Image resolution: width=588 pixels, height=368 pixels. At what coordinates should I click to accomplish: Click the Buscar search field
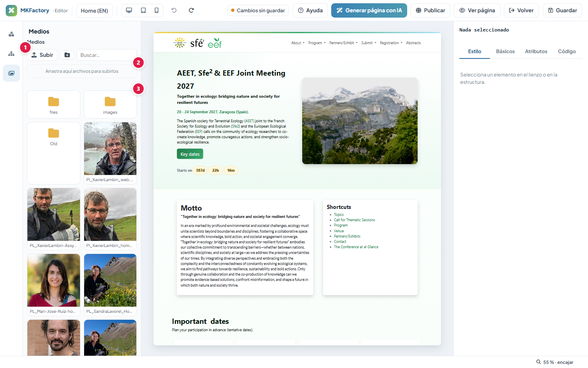[x=107, y=55]
